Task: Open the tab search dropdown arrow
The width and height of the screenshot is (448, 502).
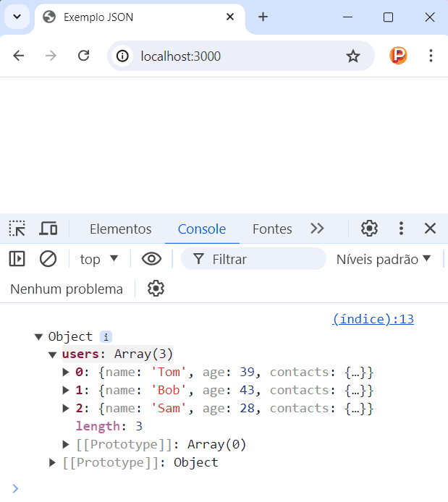Action: click(17, 17)
